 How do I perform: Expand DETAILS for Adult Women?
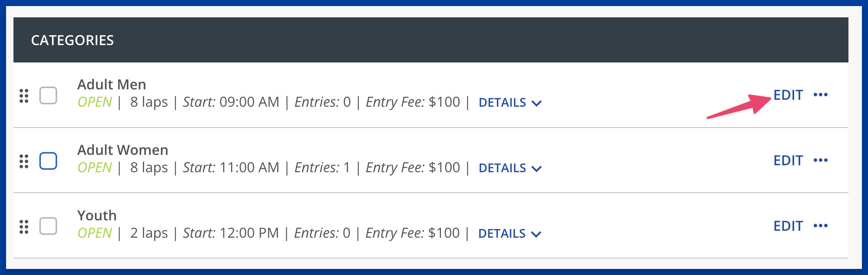pyautogui.click(x=510, y=168)
